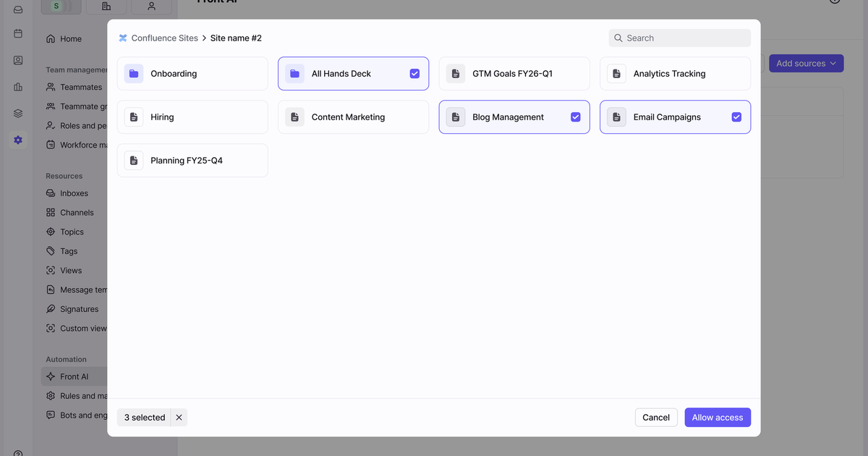Clear selection with the X icon
Viewport: 868px width, 456px height.
179,418
